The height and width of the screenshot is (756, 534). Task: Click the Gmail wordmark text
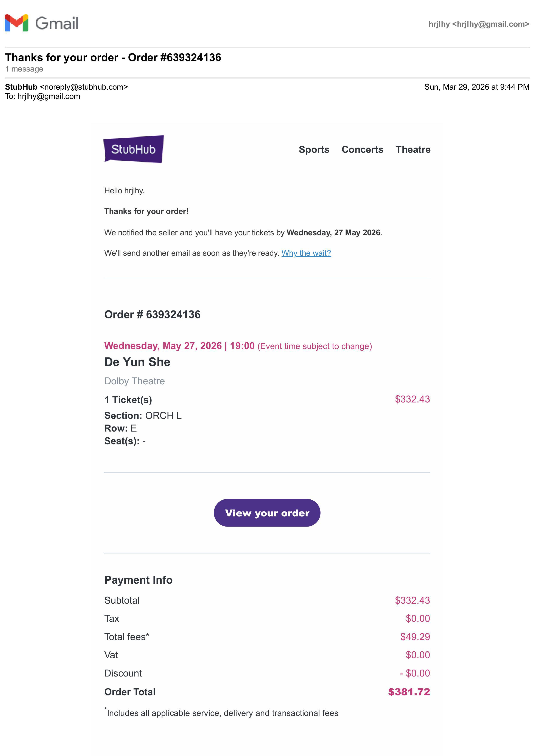click(57, 23)
